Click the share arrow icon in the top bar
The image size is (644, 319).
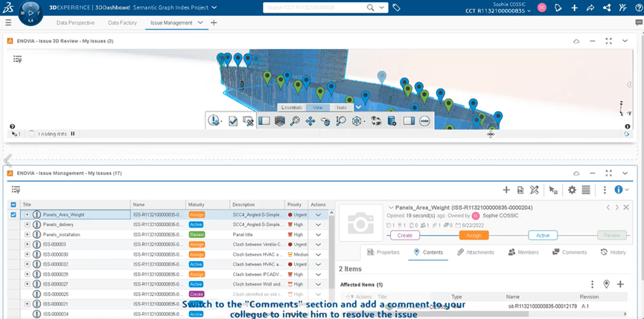click(x=590, y=7)
